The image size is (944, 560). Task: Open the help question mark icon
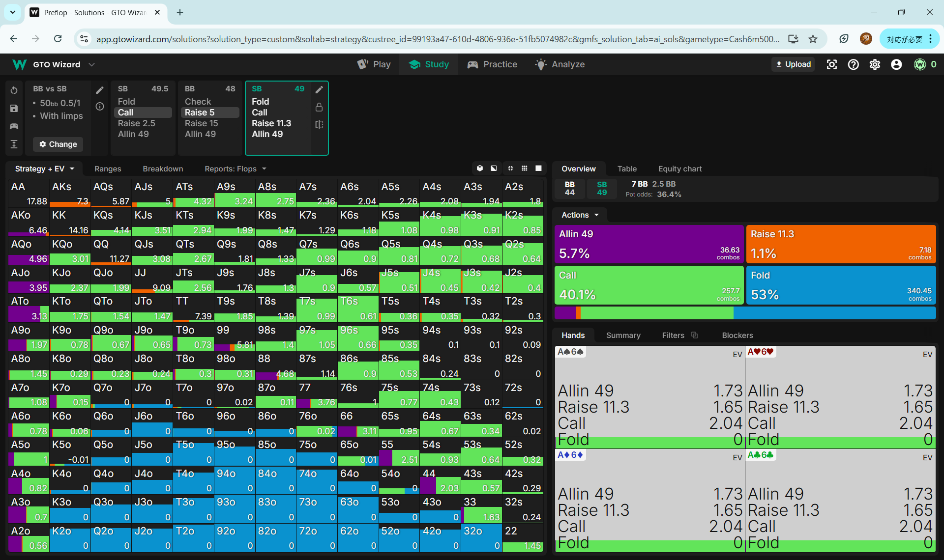point(853,64)
